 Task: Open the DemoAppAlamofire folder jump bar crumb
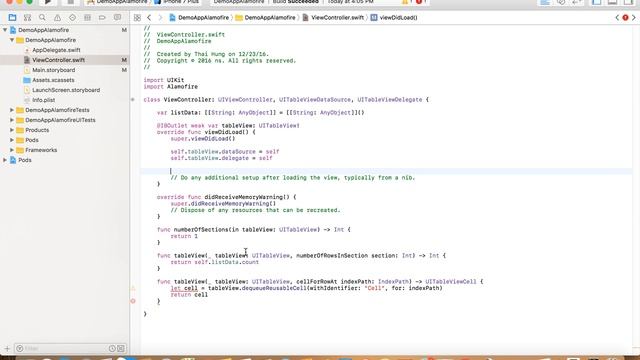265,18
